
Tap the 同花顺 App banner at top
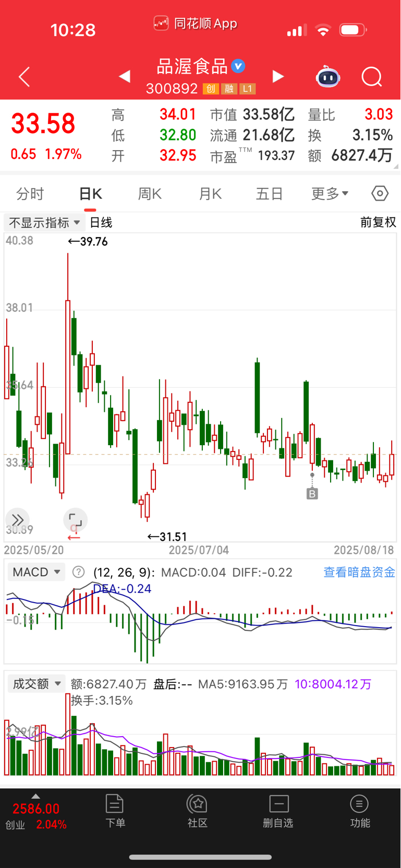pos(196,23)
